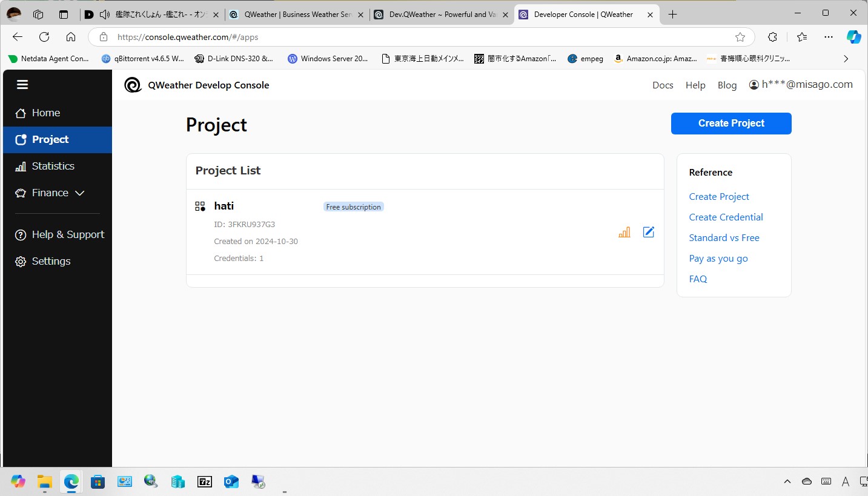Expand the Finance sidebar menu

(58, 193)
